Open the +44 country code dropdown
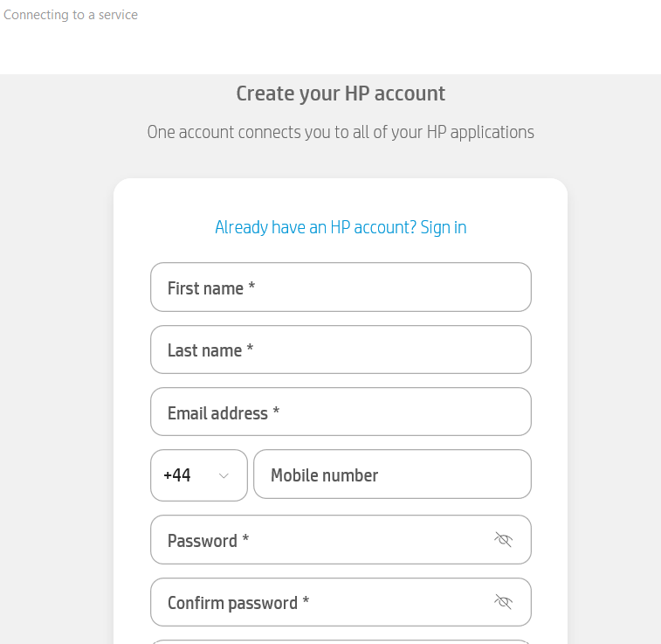The image size is (661, 644). (199, 475)
